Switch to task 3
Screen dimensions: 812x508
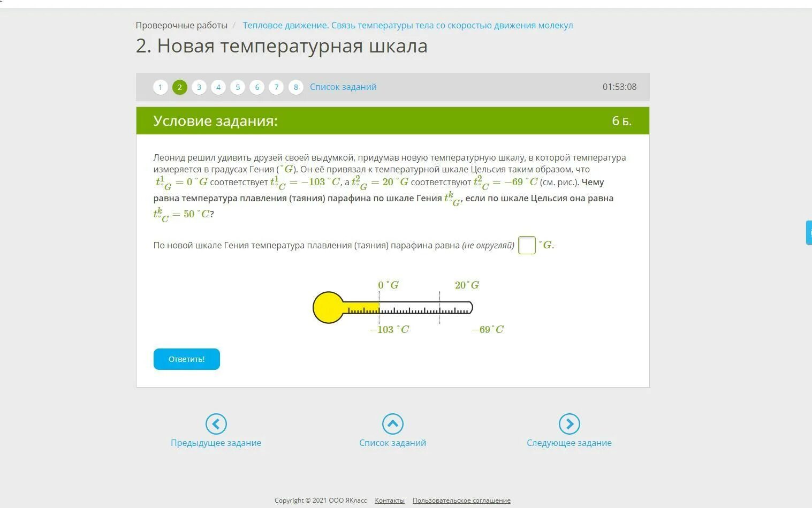point(199,87)
